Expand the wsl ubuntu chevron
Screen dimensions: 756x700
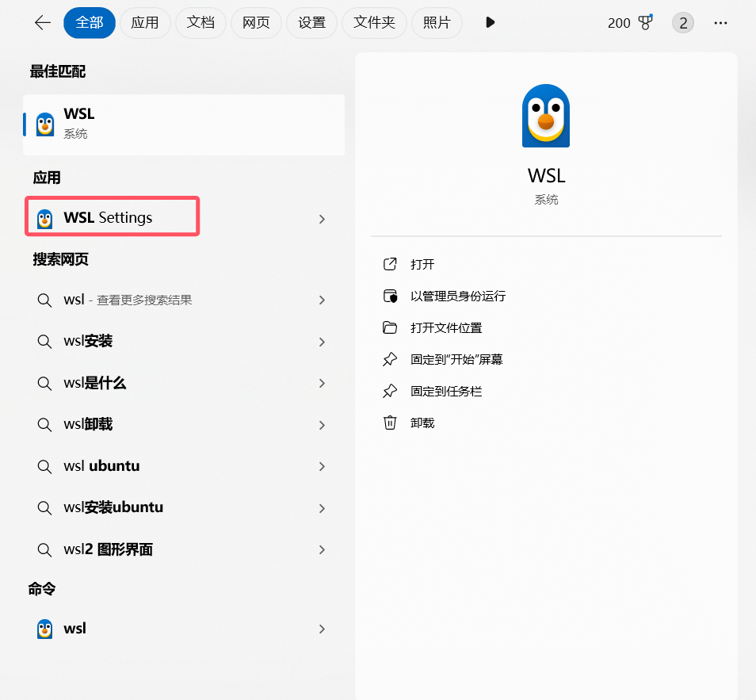322,466
